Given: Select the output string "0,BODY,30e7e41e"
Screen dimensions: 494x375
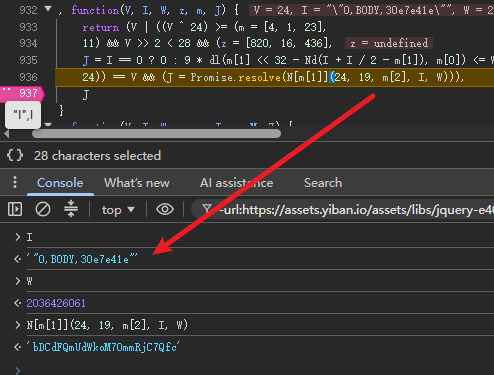Looking at the screenshot, I should click(x=82, y=259).
